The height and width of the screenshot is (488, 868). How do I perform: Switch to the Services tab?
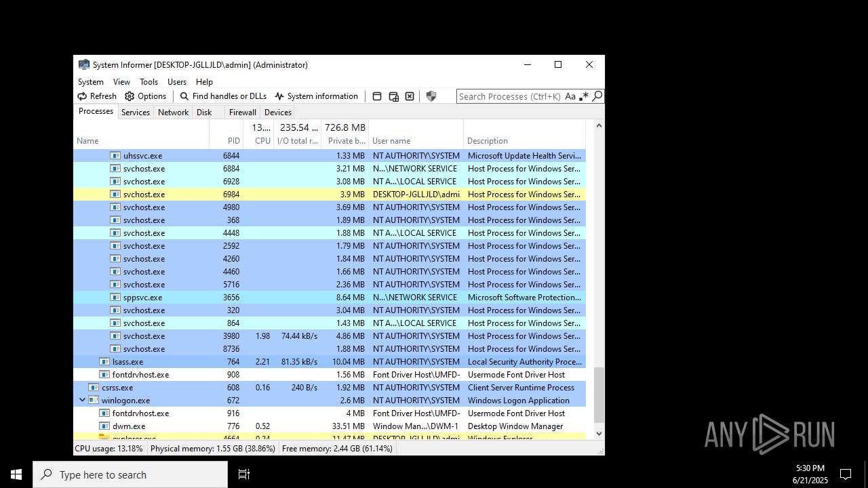[x=136, y=113]
